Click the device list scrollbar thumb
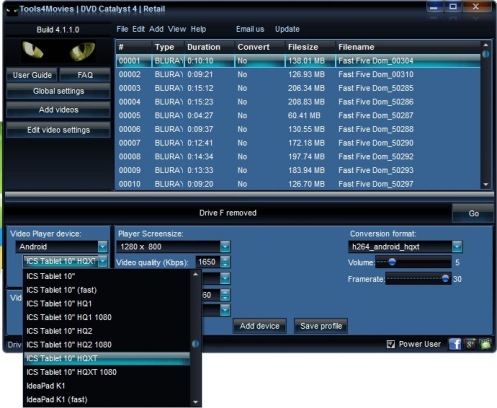 [196, 344]
